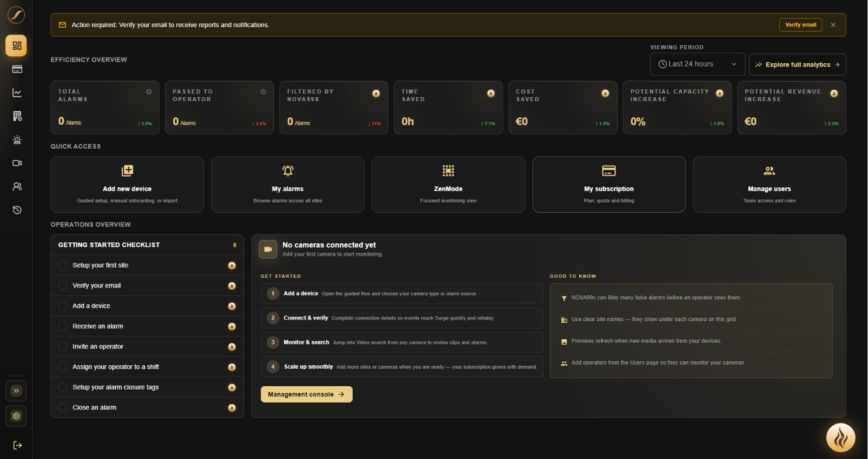
Task: Click the Surge logo in the sidebar
Action: 16,15
